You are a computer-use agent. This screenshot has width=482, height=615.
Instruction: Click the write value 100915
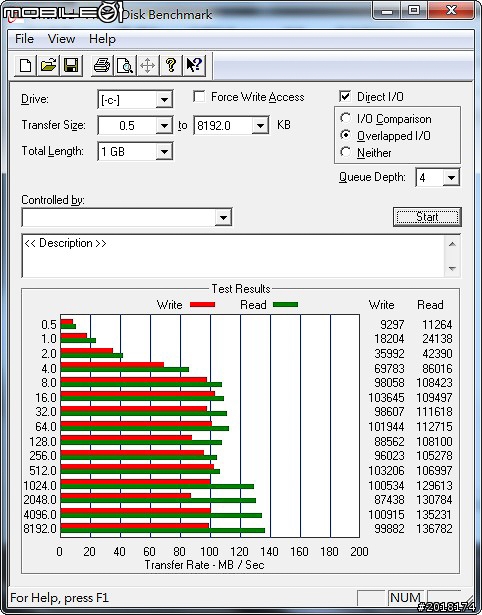386,514
